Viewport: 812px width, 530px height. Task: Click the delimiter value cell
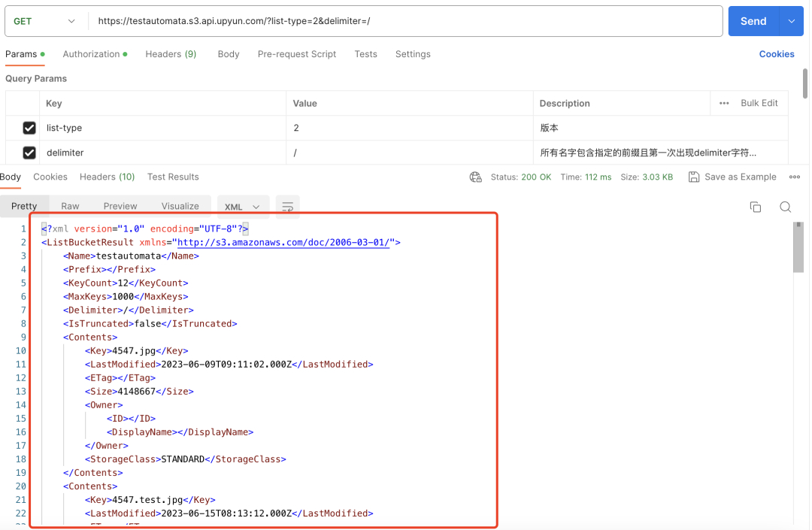tap(410, 153)
